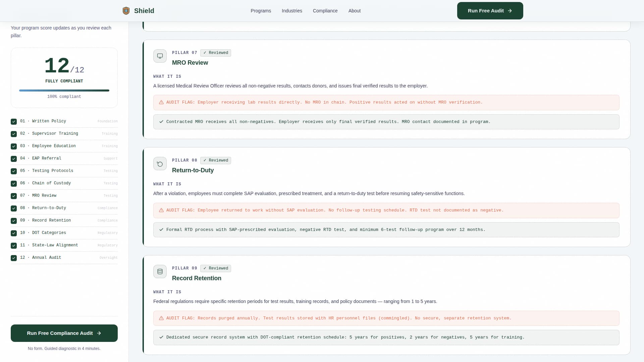This screenshot has width=644, height=362.
Task: Click checkmark icon beside Dedicated secure record statement
Action: point(161,337)
